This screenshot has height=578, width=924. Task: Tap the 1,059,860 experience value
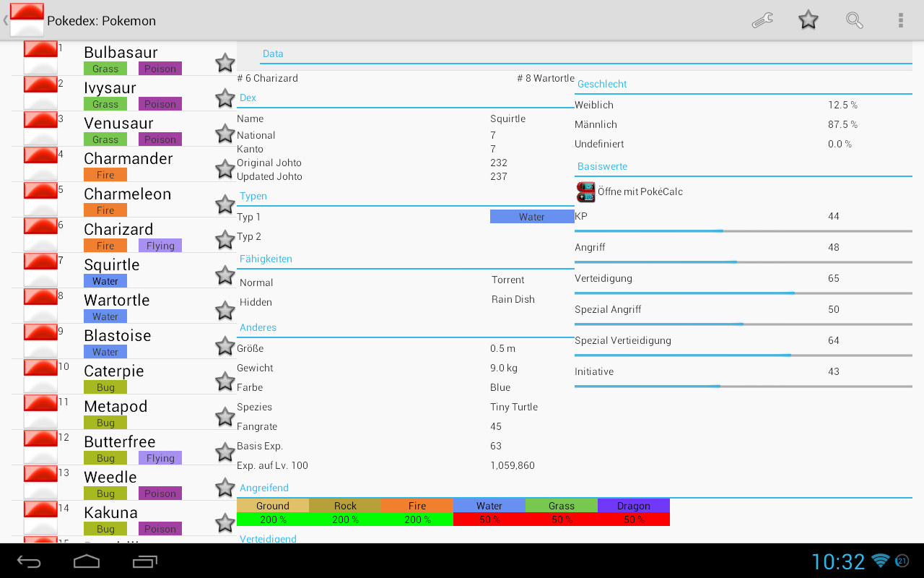pos(513,465)
